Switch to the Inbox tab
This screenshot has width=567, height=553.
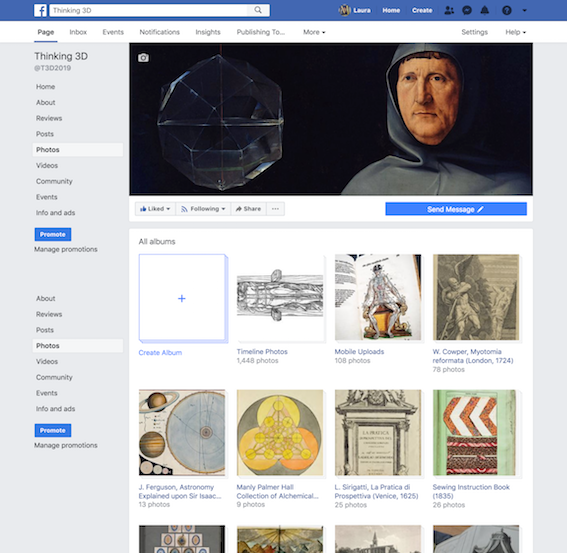78,32
